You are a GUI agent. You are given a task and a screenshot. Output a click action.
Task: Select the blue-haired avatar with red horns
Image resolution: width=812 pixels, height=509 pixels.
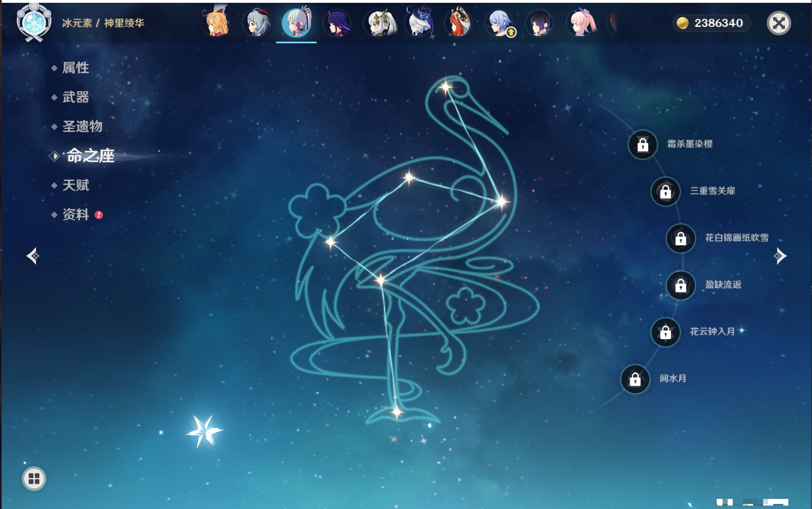[x=256, y=23]
